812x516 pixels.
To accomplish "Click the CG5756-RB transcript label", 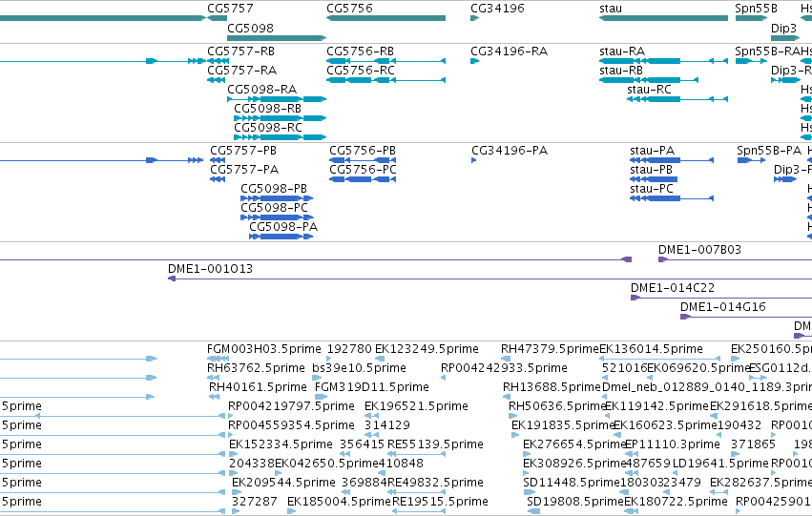I will coord(360,52).
